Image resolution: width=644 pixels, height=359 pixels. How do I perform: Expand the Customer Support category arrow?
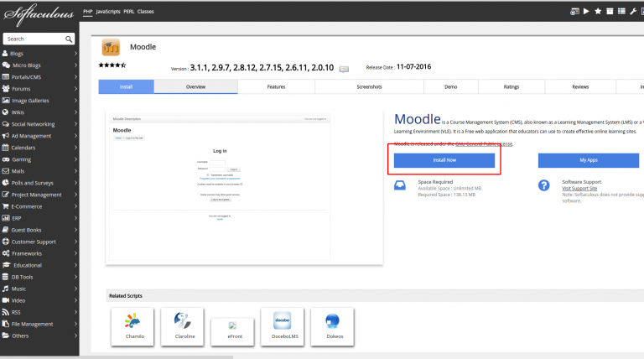point(75,242)
